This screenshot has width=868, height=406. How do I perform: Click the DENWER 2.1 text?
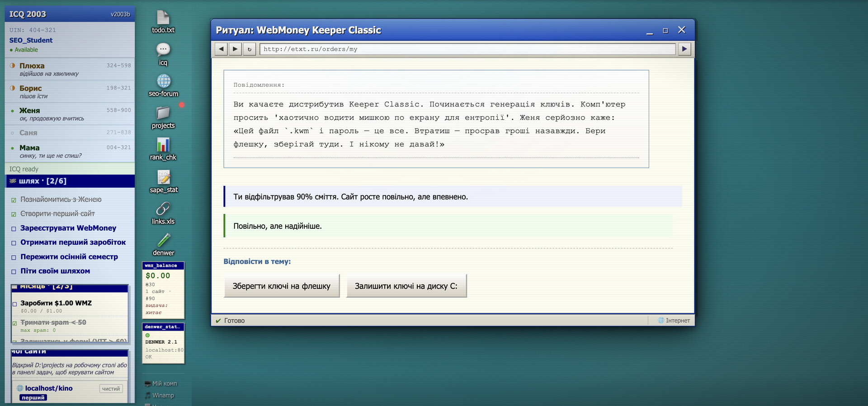pyautogui.click(x=161, y=342)
